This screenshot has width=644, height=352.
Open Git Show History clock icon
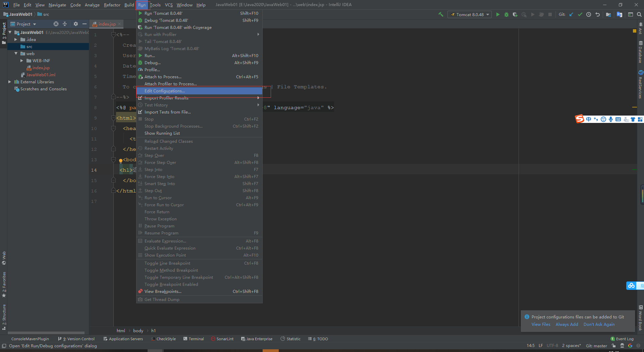(x=589, y=14)
